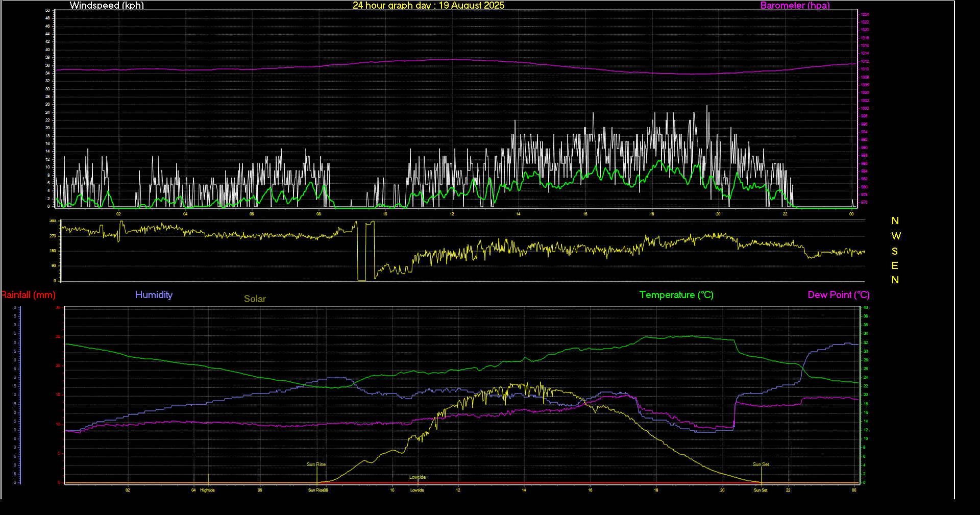The width and height of the screenshot is (980, 515).
Task: Click the '180' wind direction axis value
Action: click(53, 251)
